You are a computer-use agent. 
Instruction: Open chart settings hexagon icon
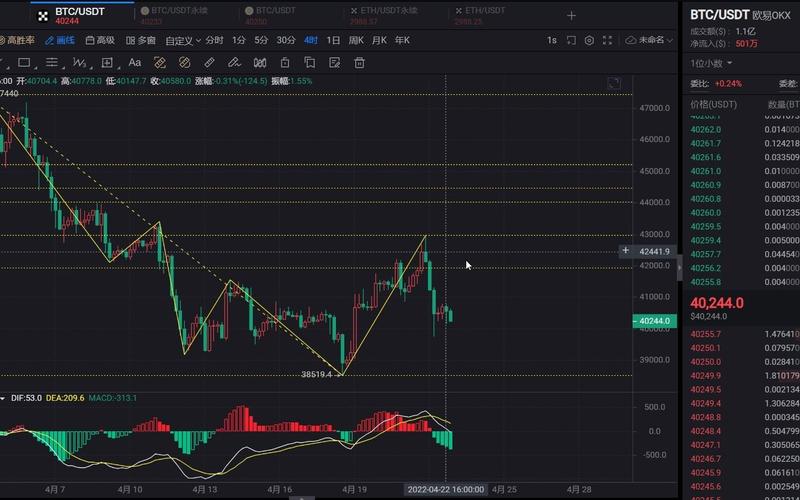pos(589,40)
